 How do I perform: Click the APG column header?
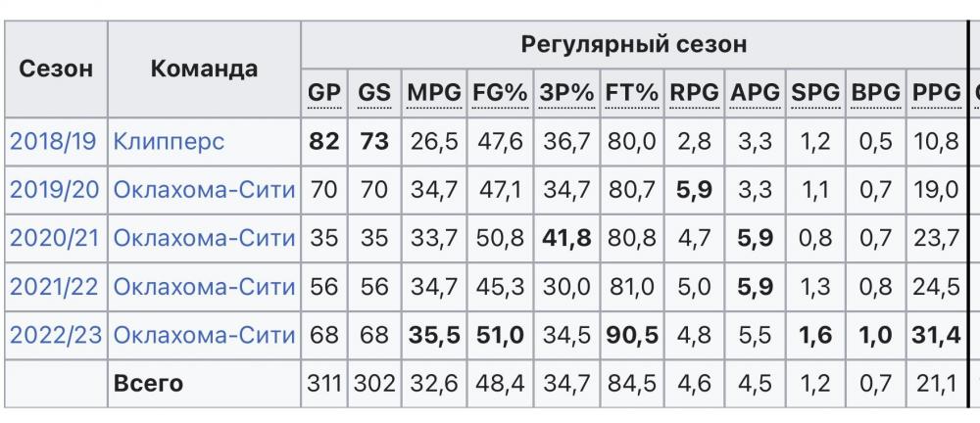755,93
